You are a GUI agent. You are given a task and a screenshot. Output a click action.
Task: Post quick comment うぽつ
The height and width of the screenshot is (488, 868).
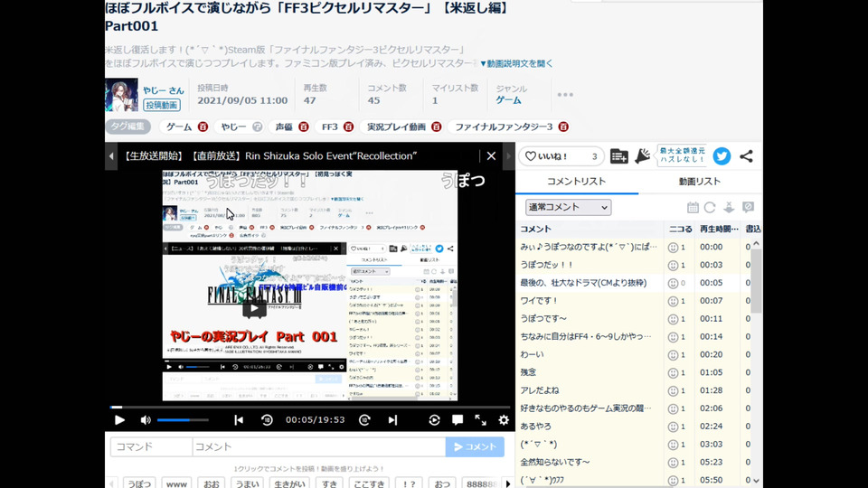point(139,483)
